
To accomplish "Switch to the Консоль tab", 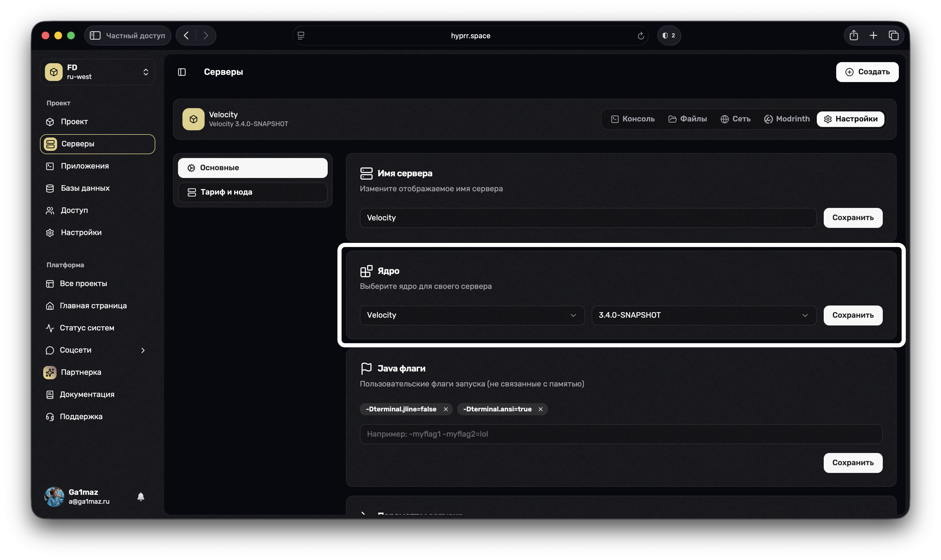I will point(633,119).
